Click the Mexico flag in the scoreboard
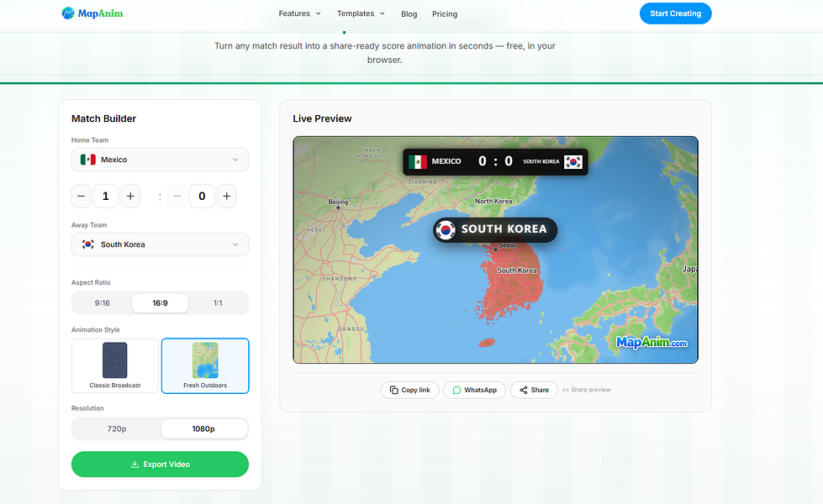This screenshot has height=504, width=823. (418, 161)
